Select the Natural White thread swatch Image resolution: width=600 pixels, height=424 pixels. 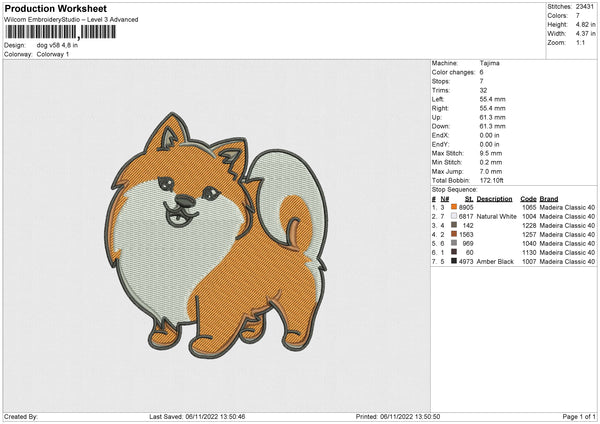coord(454,215)
